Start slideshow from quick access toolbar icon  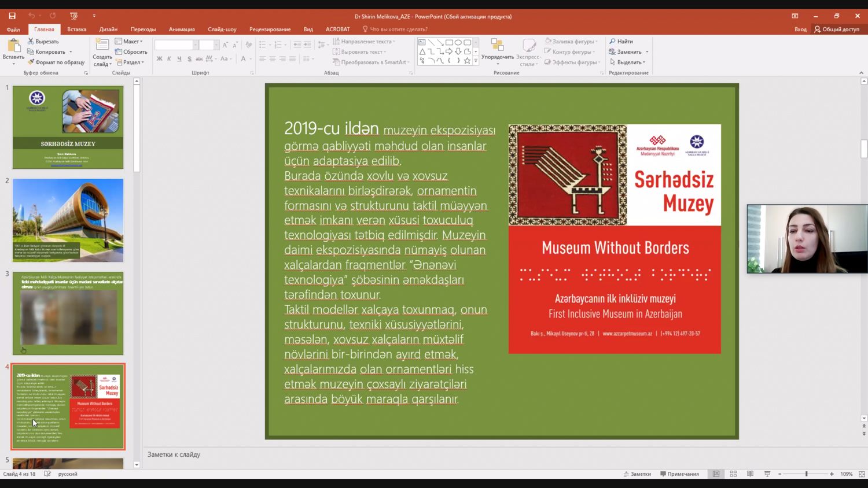point(73,16)
